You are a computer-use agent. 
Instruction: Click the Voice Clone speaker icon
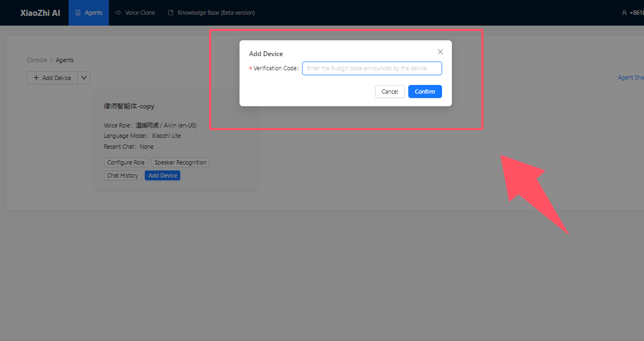point(118,13)
